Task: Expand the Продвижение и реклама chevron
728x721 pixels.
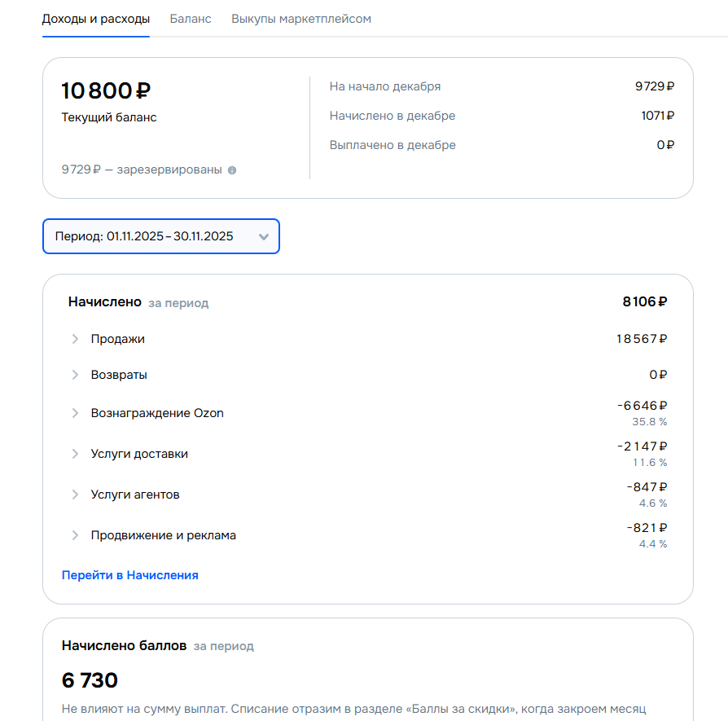Action: (x=75, y=535)
